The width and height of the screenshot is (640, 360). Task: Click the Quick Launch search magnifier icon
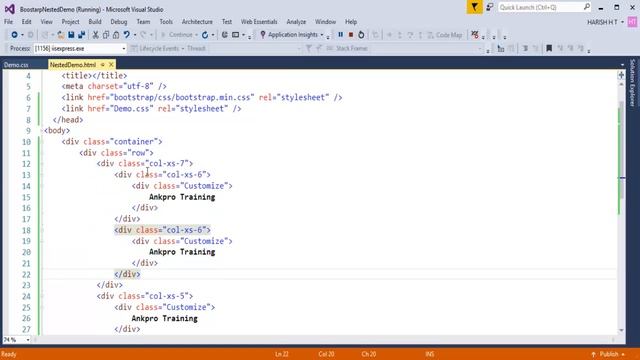point(587,7)
